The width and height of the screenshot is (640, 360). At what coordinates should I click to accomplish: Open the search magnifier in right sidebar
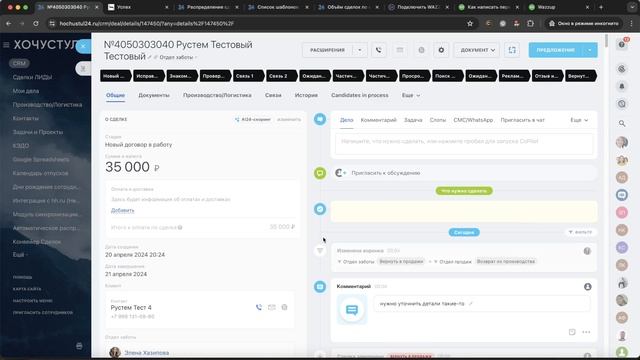click(x=622, y=123)
